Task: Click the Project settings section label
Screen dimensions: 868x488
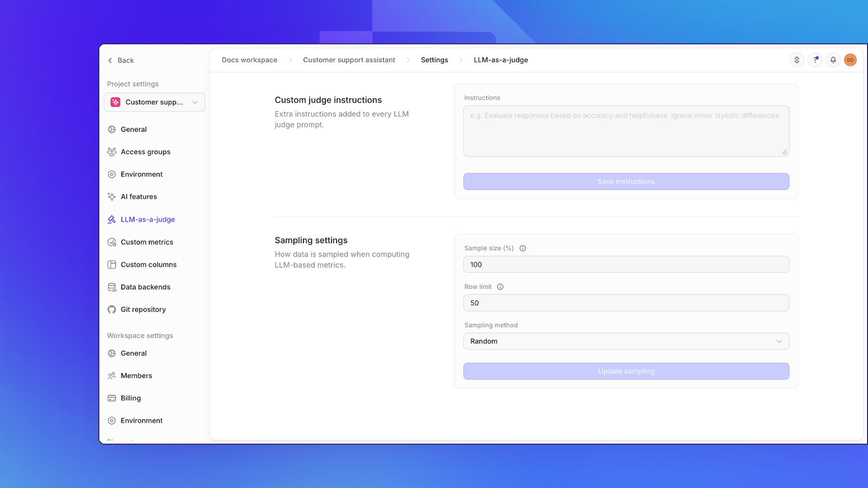Action: [x=133, y=84]
